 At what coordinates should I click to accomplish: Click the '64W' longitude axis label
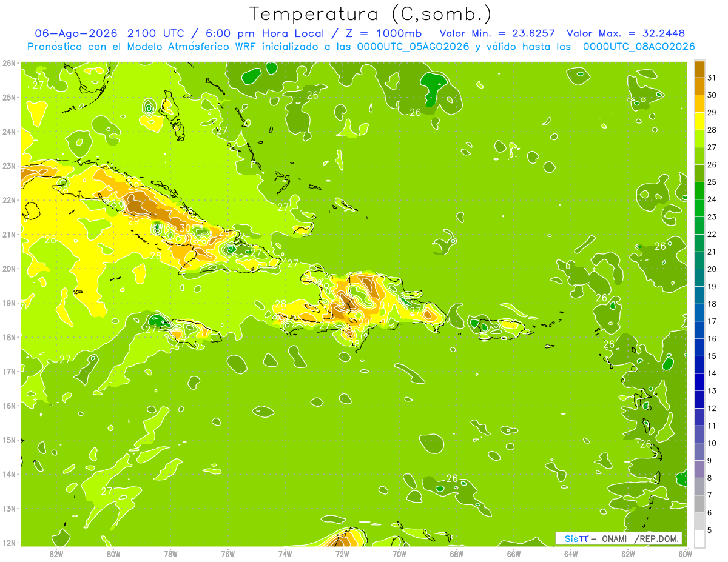coord(571,554)
